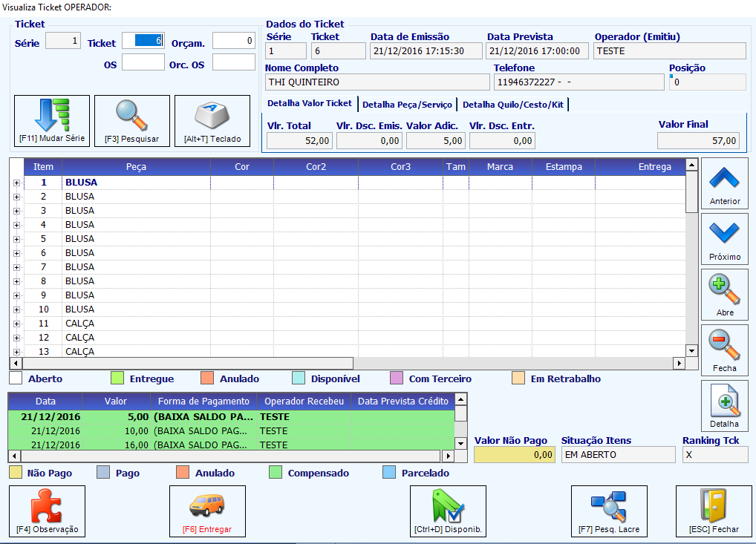Open F3 Pesquisar magnifier search
756x544 pixels.
click(x=132, y=120)
